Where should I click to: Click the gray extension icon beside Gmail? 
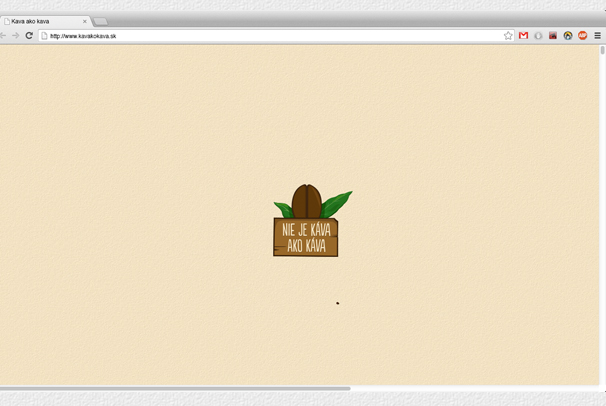pyautogui.click(x=538, y=35)
